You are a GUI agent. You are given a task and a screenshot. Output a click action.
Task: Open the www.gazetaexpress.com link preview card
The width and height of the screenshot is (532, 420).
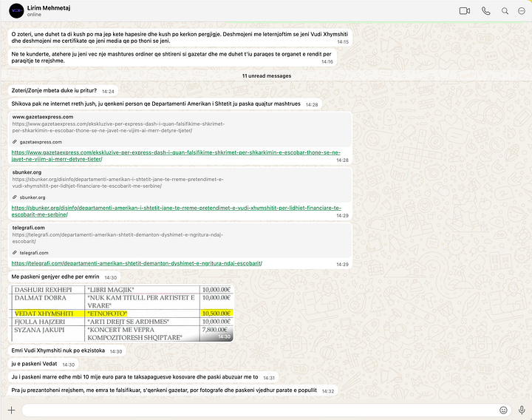pyautogui.click(x=180, y=129)
